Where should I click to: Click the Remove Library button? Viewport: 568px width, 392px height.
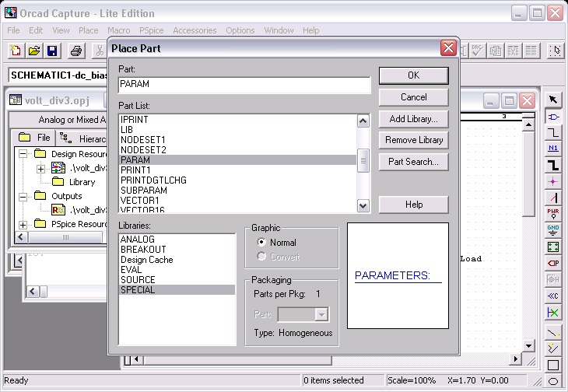[x=414, y=140]
